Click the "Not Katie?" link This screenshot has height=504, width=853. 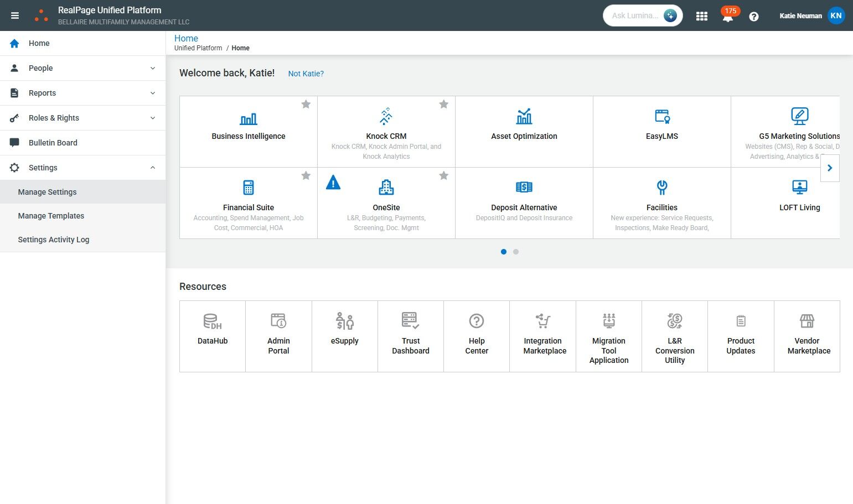(306, 74)
